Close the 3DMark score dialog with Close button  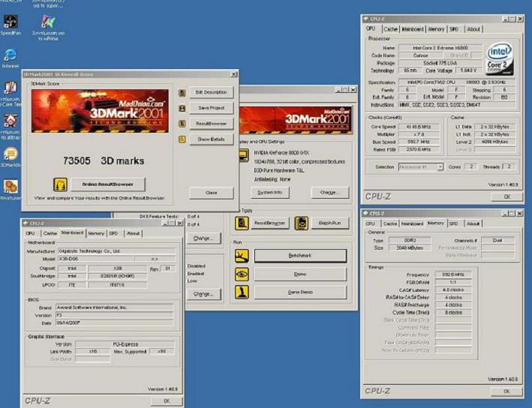pos(211,193)
